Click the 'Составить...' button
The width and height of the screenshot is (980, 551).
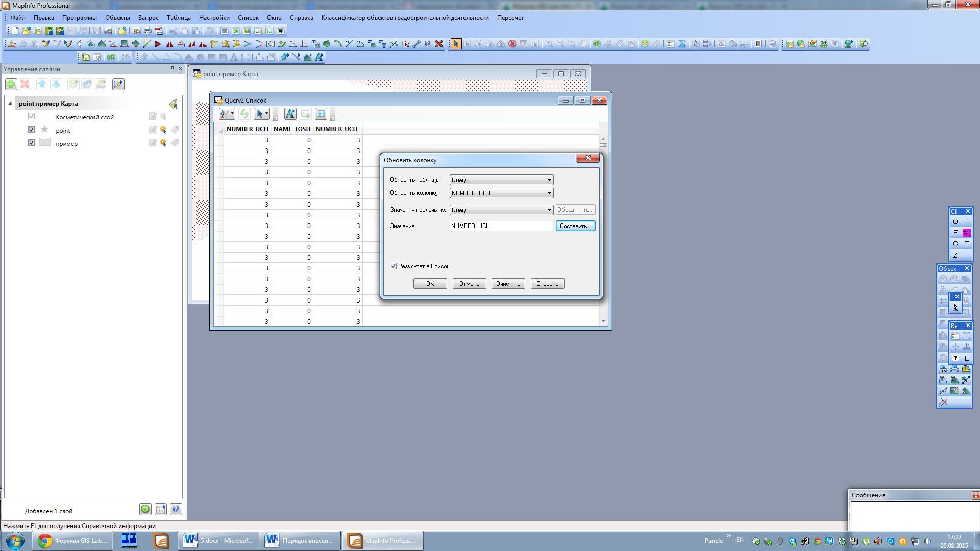pos(575,226)
